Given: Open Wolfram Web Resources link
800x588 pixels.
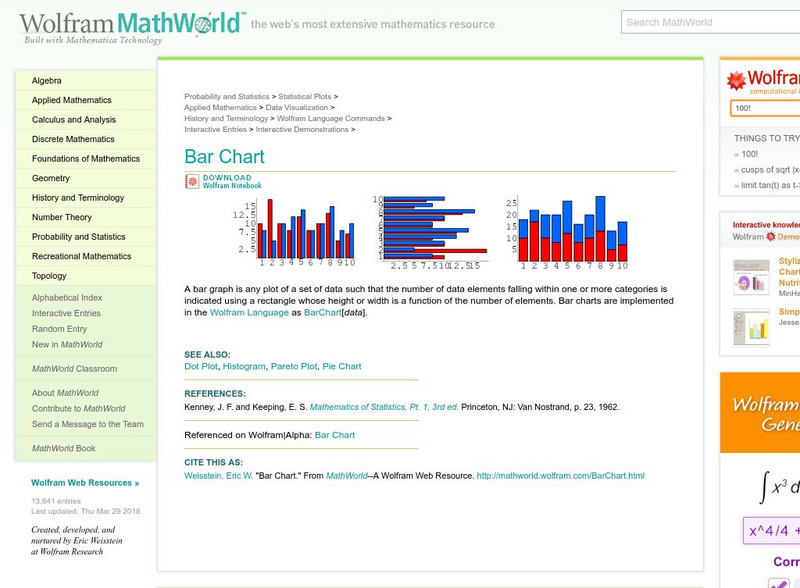Looking at the screenshot, I should (85, 483).
